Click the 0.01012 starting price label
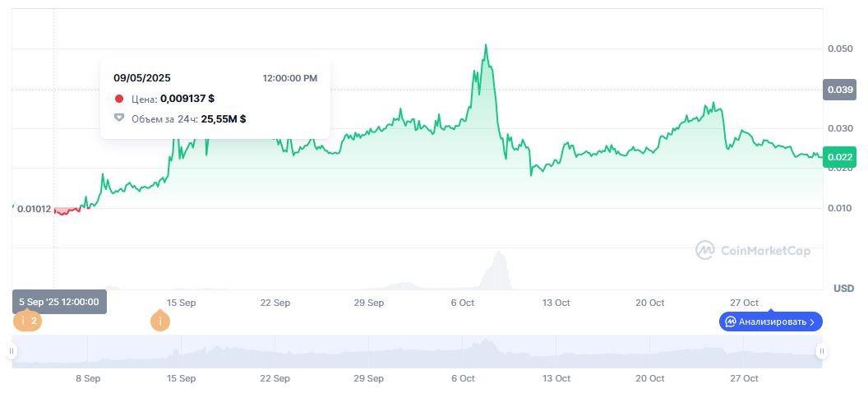This screenshot has height=398, width=868. click(34, 208)
